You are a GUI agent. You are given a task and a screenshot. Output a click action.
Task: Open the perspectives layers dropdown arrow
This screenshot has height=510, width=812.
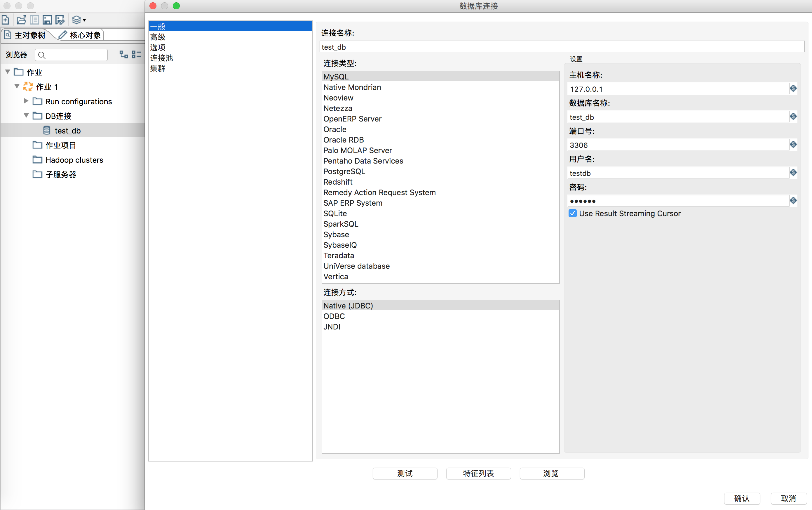(x=84, y=20)
